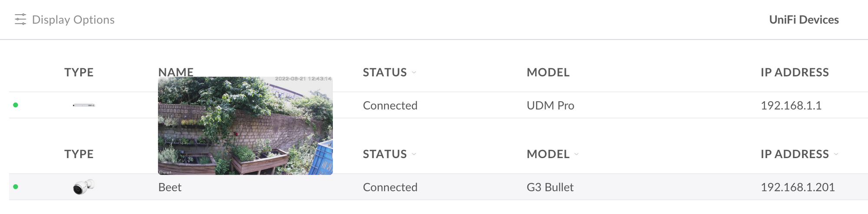This screenshot has width=868, height=214.
Task: Expand Status sort arrow in top table
Action: (x=414, y=72)
